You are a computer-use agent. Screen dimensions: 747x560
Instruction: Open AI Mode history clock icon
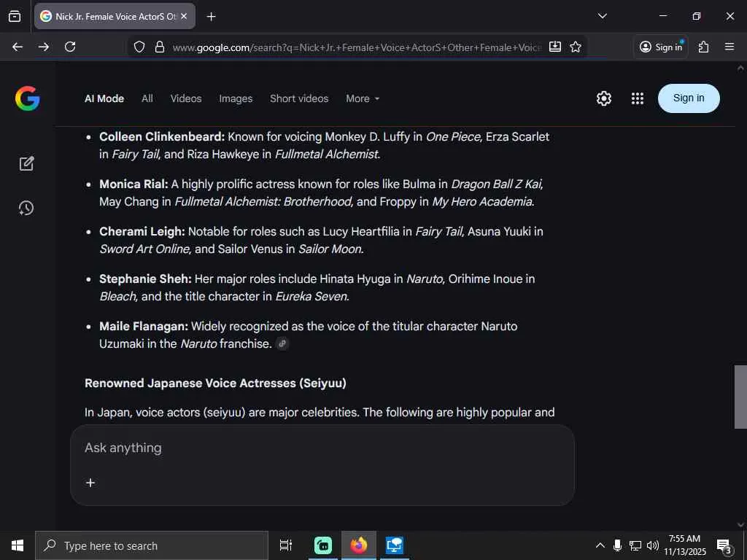tap(26, 208)
